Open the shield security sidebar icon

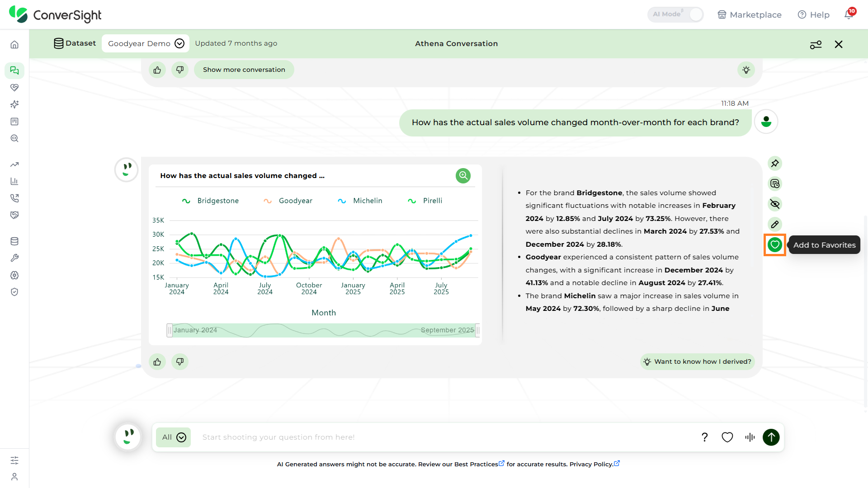click(14, 292)
